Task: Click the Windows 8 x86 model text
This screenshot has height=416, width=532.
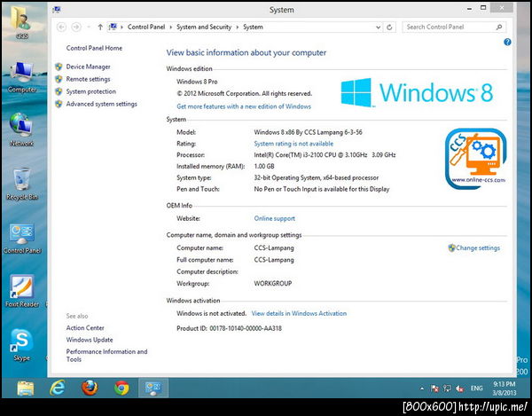Action: pos(308,132)
